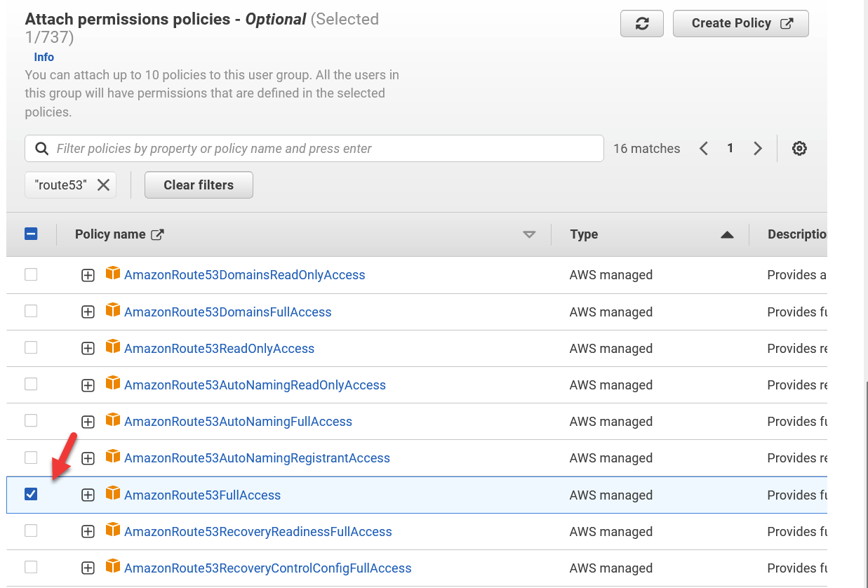Open the AmazonRoute53ReadOnlyAccess policy link

coord(219,349)
